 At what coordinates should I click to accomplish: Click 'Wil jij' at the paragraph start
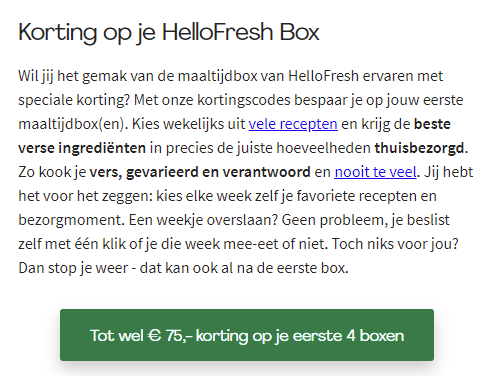[36, 76]
